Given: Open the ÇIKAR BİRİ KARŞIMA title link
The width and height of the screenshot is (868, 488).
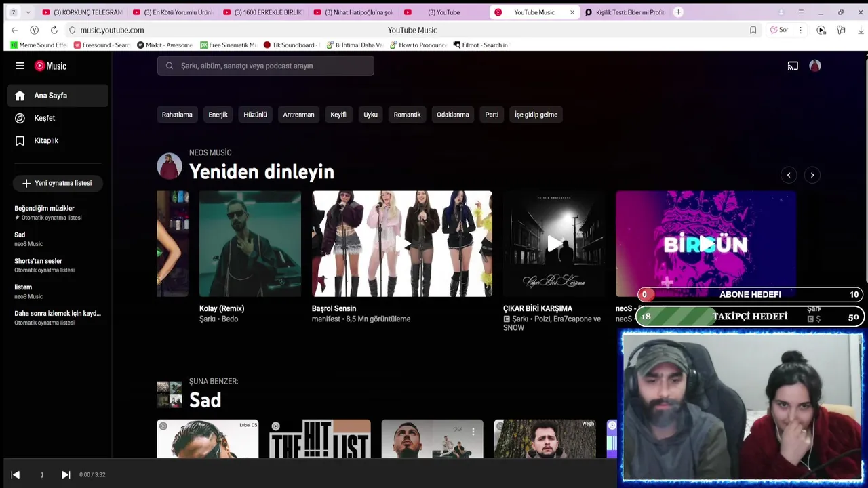Looking at the screenshot, I should click(x=538, y=308).
